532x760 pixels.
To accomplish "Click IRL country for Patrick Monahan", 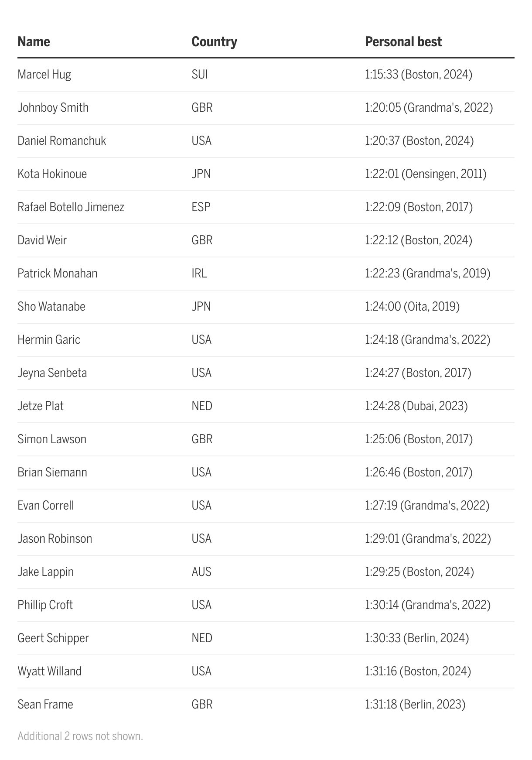I will (199, 274).
